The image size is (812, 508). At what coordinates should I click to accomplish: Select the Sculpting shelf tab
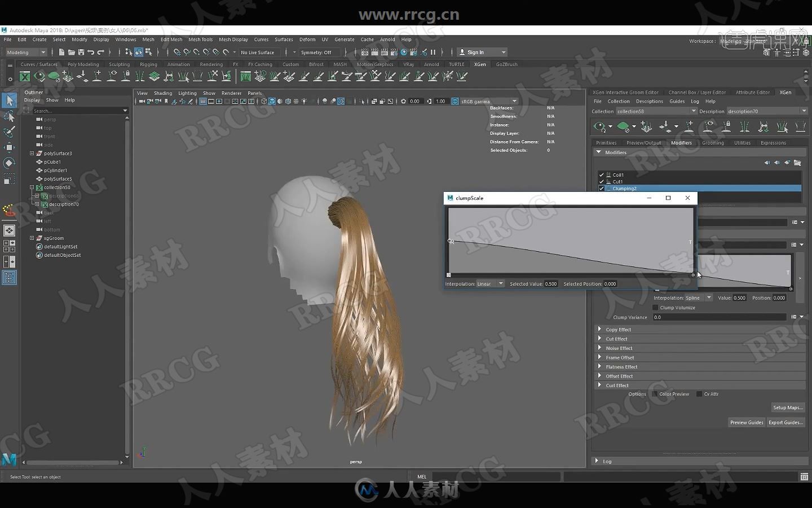(x=119, y=64)
